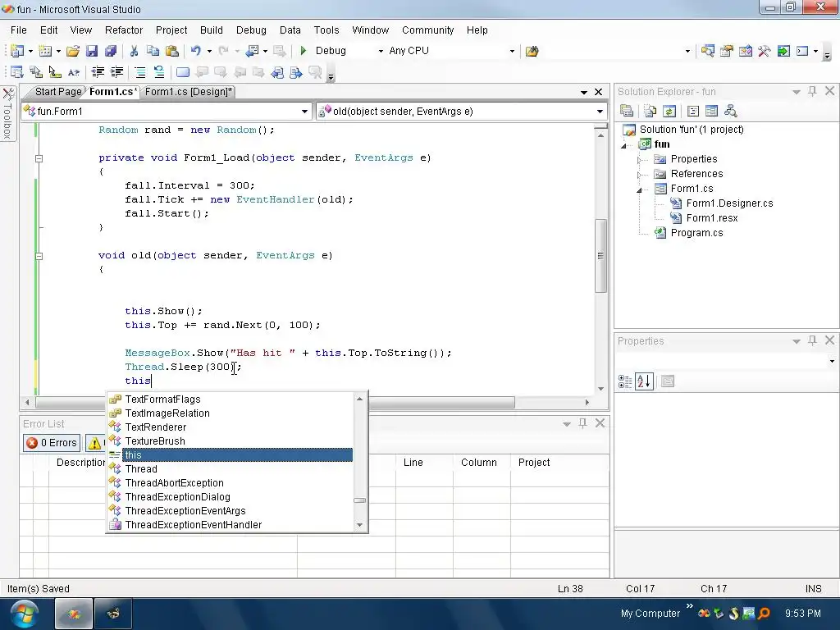Viewport: 840px width, 630px height.
Task: Open the Undo history dropdown arrow
Action: (209, 51)
